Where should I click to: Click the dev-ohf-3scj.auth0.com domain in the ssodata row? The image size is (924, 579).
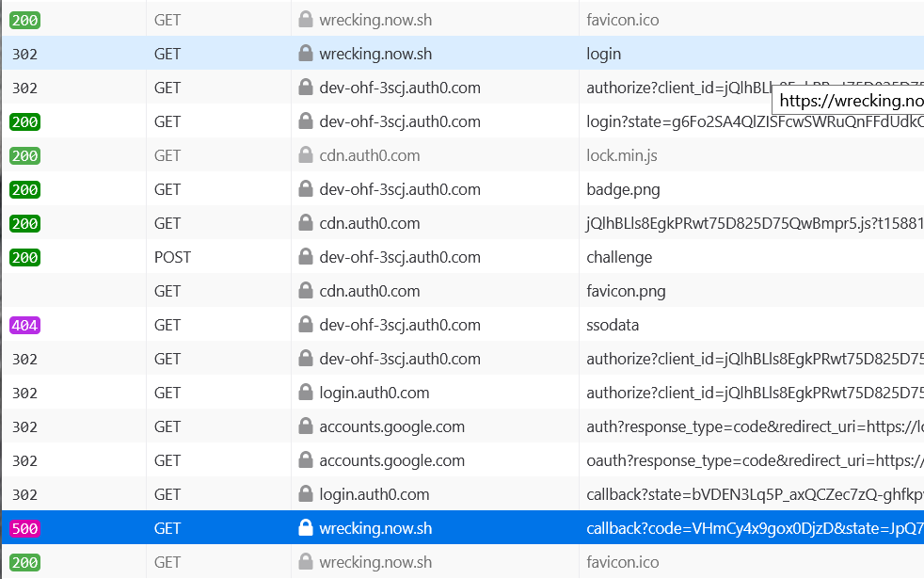(400, 326)
